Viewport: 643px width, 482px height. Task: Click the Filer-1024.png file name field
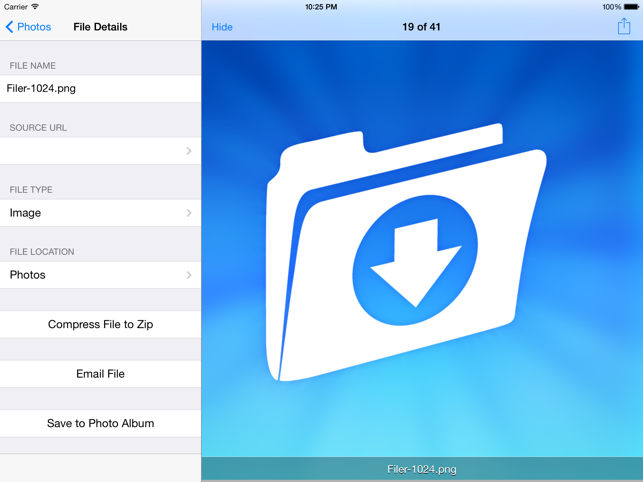100,88
